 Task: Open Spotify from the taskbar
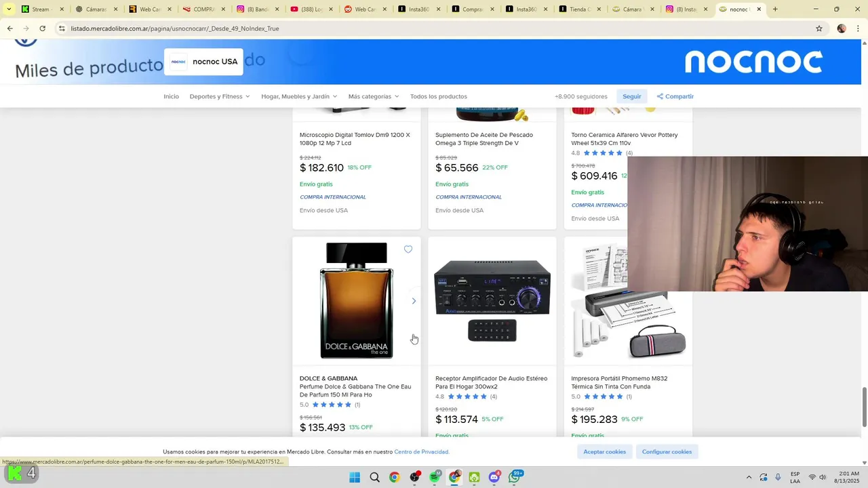435,477
